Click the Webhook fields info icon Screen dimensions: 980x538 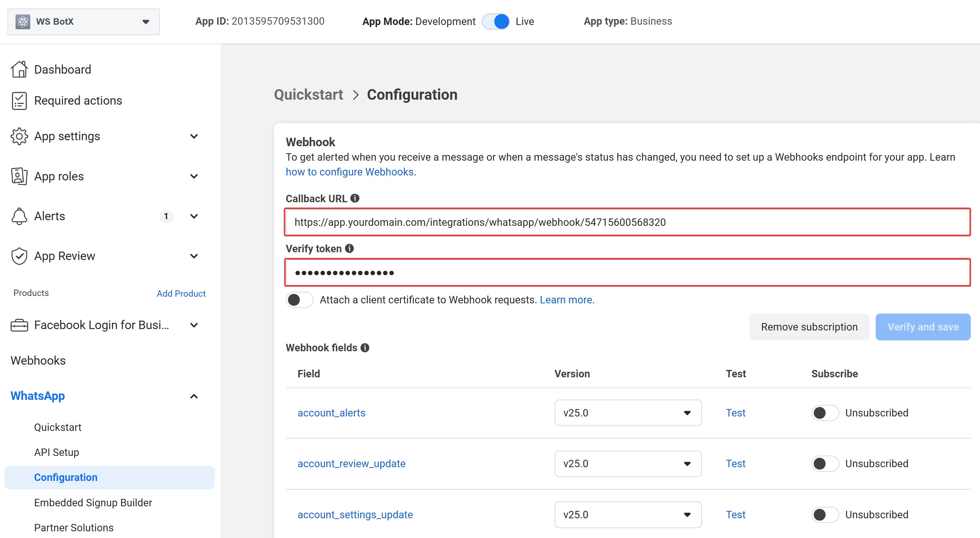365,348
